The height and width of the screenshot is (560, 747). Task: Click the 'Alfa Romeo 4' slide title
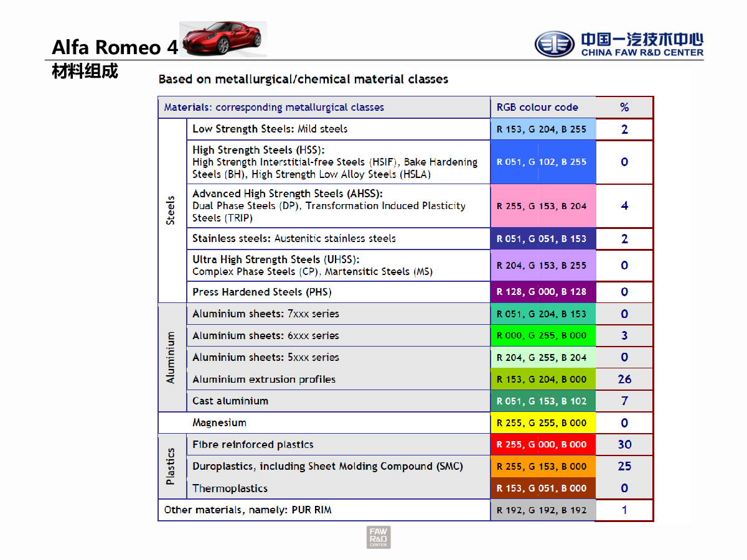115,47
